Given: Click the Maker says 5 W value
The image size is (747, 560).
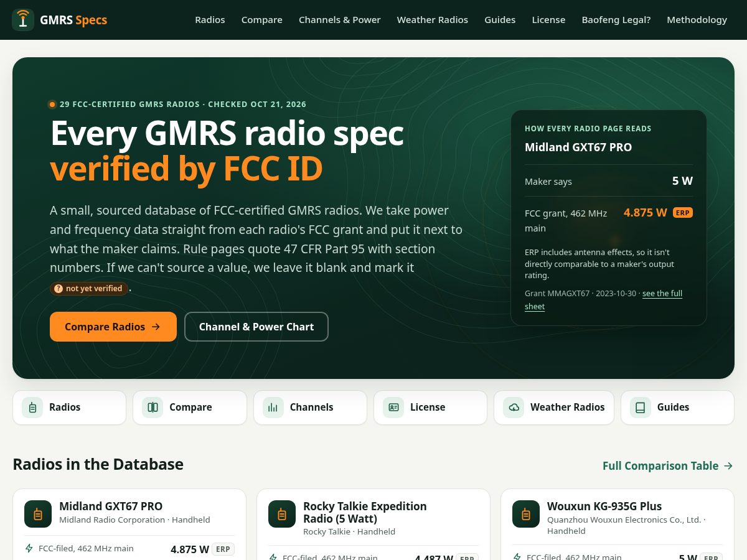Looking at the screenshot, I should click(x=682, y=181).
